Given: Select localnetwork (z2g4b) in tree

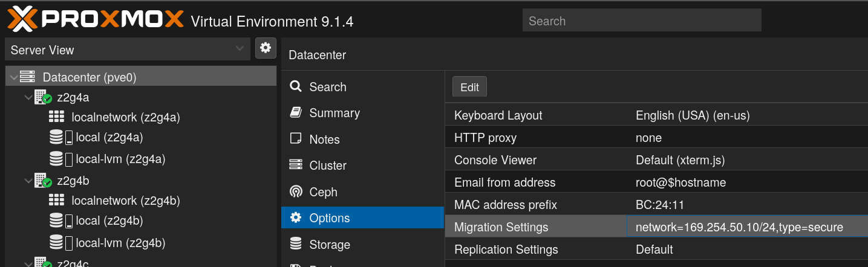Looking at the screenshot, I should click(x=125, y=201).
